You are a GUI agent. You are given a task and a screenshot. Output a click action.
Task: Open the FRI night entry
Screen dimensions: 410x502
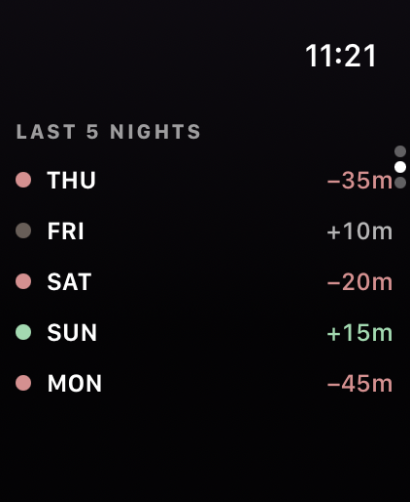[x=204, y=231]
